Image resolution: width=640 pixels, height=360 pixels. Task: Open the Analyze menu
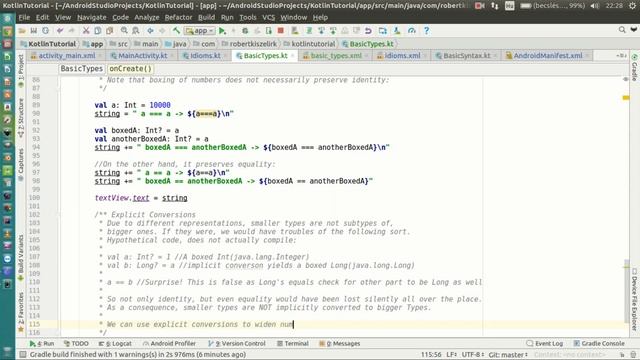(x=147, y=18)
